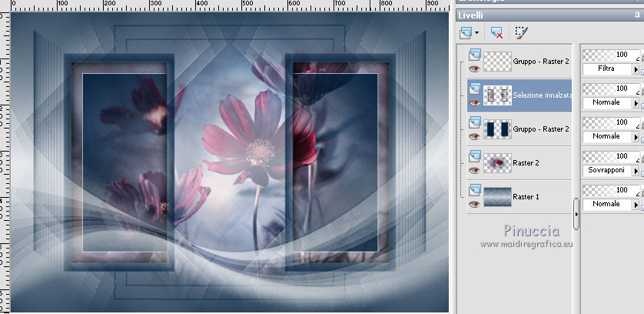Select the Raster 2 layer thumbnail
644x314 pixels.
[497, 163]
